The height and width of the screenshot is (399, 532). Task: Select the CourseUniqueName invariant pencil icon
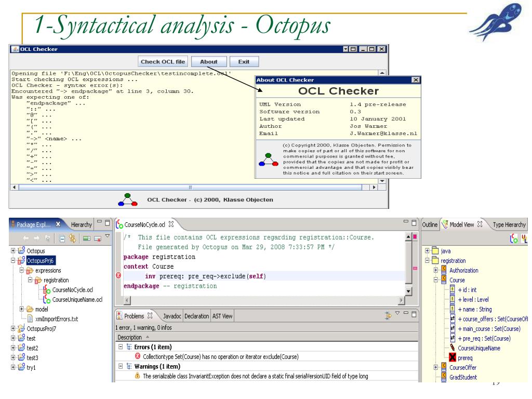(x=453, y=348)
